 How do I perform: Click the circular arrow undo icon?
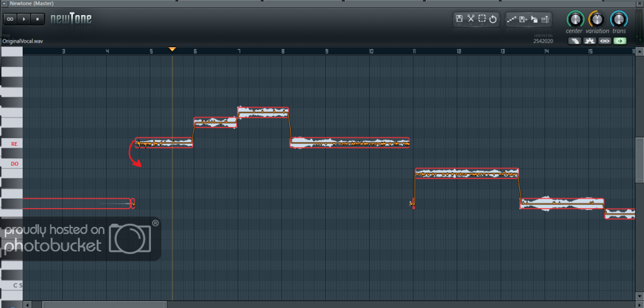point(493,19)
